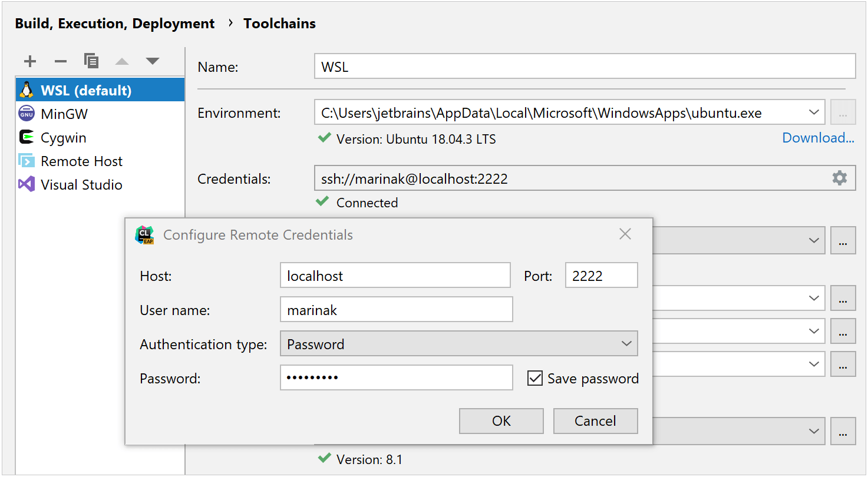868x477 pixels.
Task: Click browse button next to Environment
Action: 843,112
